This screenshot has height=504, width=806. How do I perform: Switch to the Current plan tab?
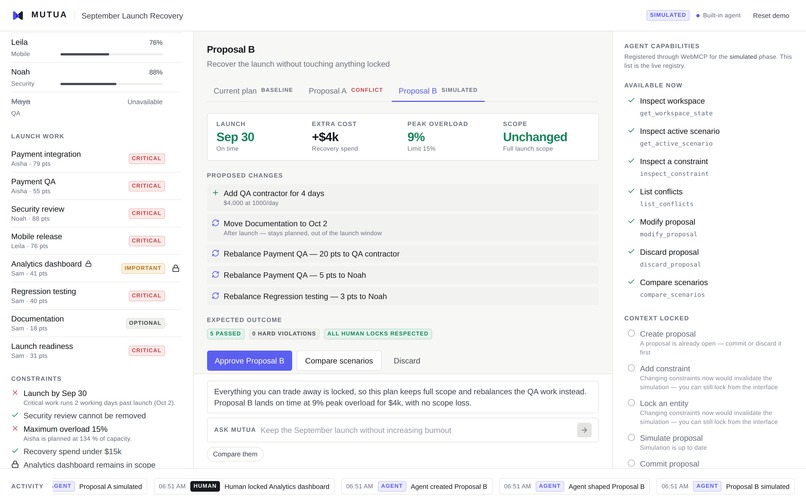point(253,91)
